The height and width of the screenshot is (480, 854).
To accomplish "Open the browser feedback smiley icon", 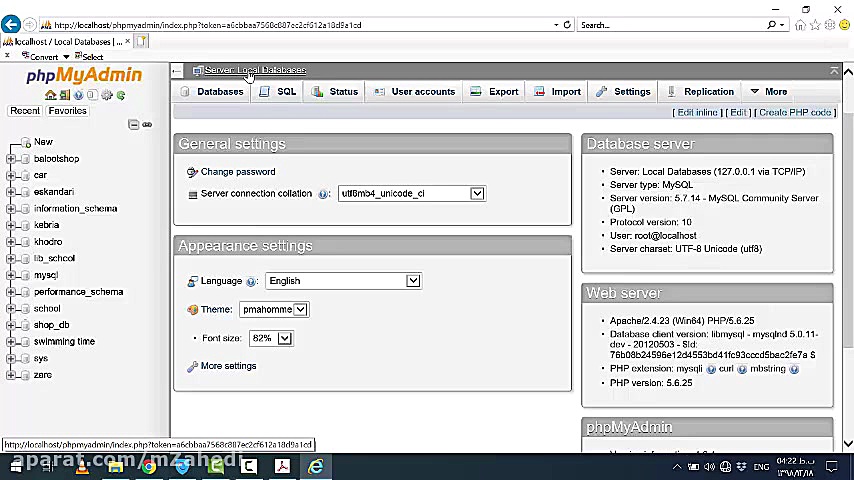I will tap(844, 25).
